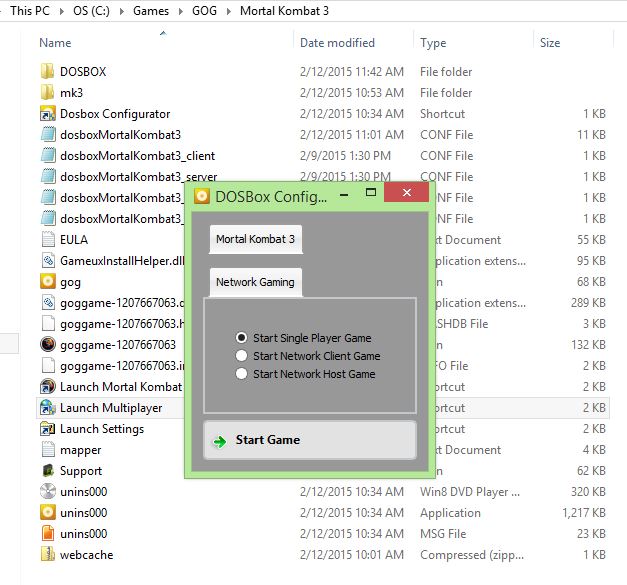Click the '2/12/2015 11:42 AM' date cell
The height and width of the screenshot is (585, 627).
click(x=352, y=72)
